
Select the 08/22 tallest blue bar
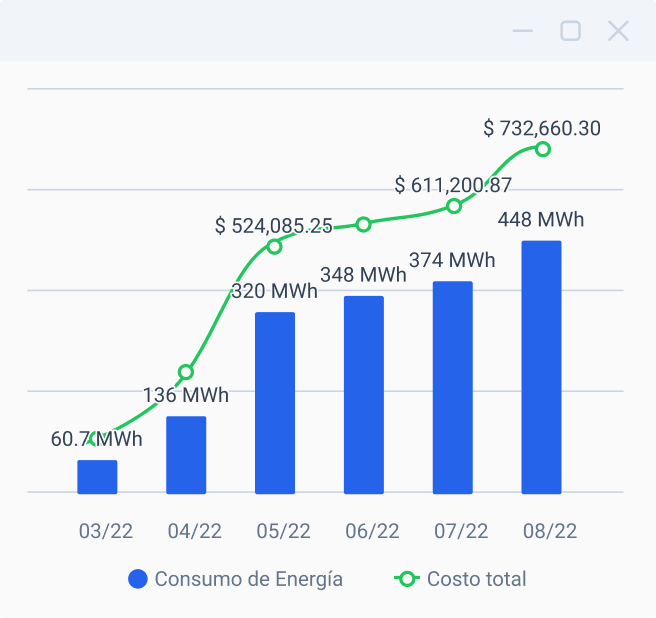[x=541, y=367]
